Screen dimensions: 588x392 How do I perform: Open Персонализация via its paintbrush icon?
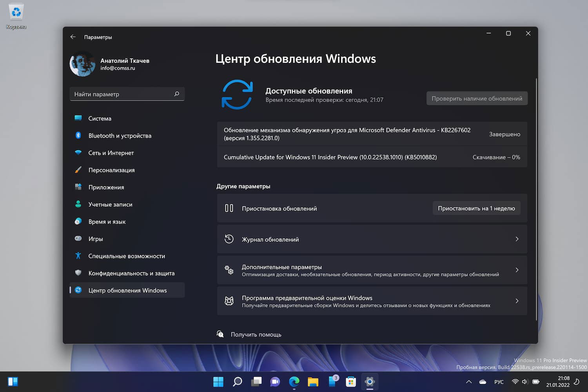point(78,170)
